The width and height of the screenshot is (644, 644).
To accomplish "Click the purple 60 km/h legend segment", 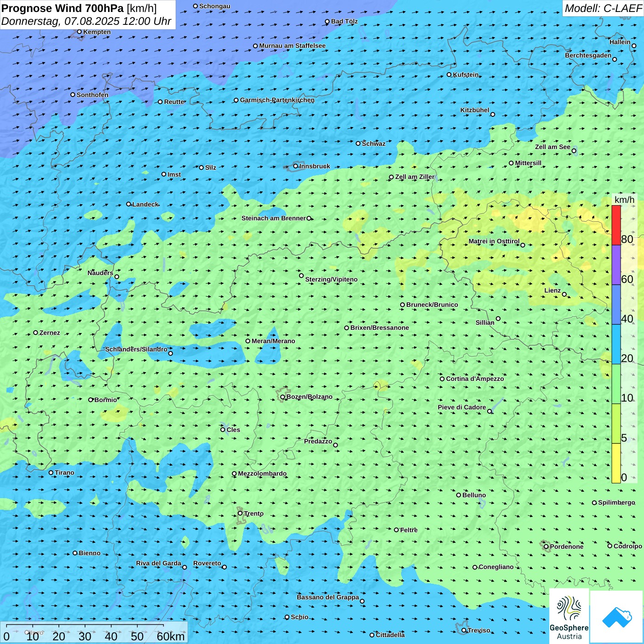I will click(x=616, y=264).
